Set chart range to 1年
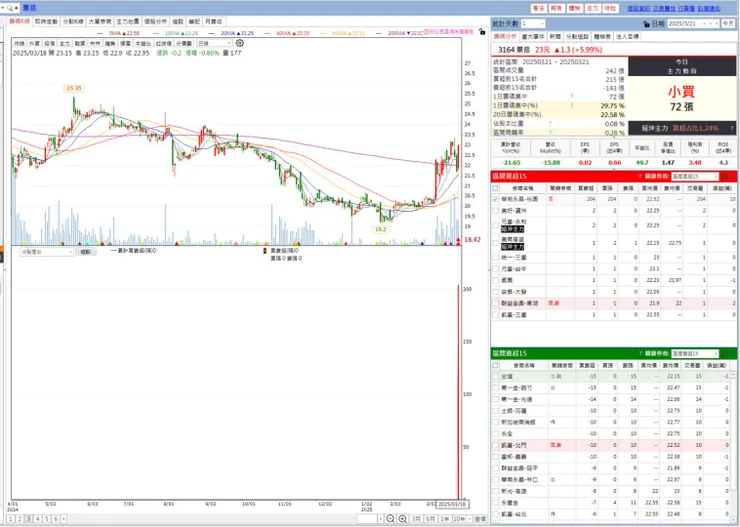740x527 pixels. point(445,519)
